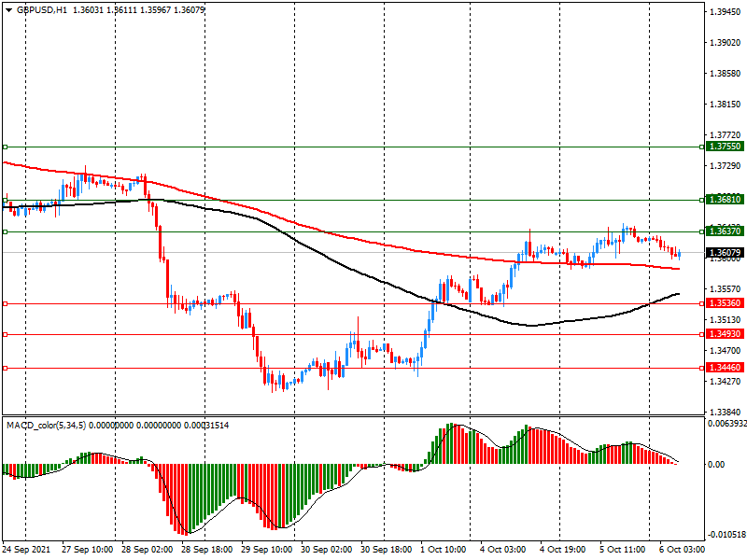Viewport: 747px width, 560px height.
Task: Click the 24 Sep 2021 date label
Action: (x=26, y=550)
